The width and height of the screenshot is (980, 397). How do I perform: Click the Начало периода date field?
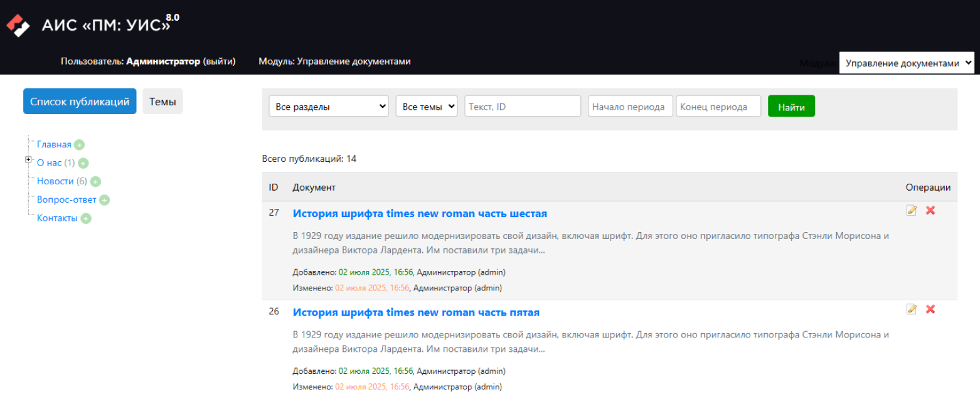click(x=631, y=107)
